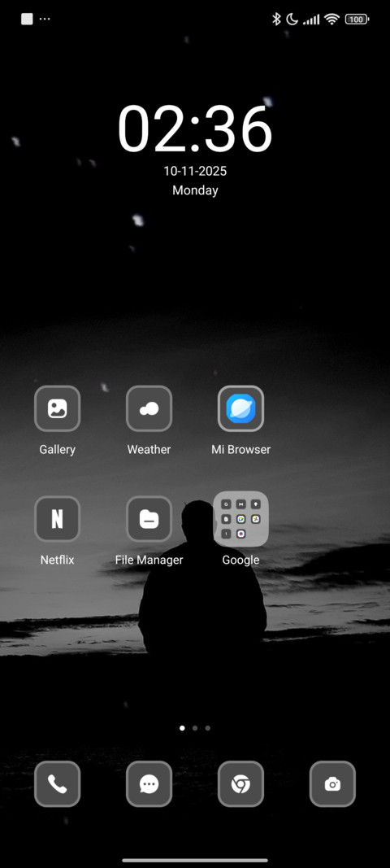Open the Gallery app

tap(57, 408)
